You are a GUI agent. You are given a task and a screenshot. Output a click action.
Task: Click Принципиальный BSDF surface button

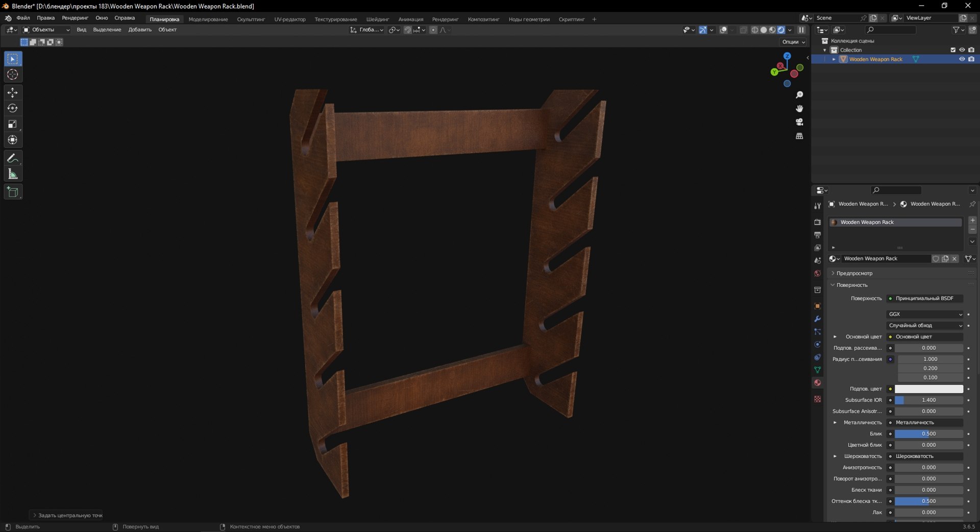(925, 299)
